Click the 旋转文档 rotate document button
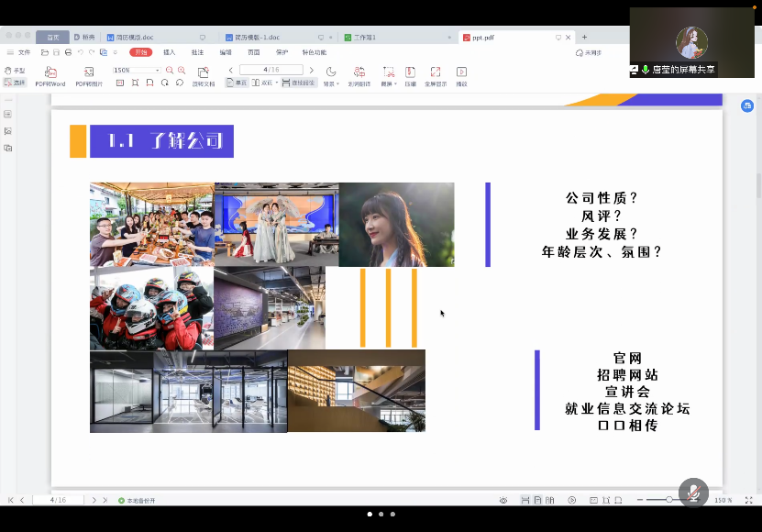The height and width of the screenshot is (532, 762). coord(203,73)
